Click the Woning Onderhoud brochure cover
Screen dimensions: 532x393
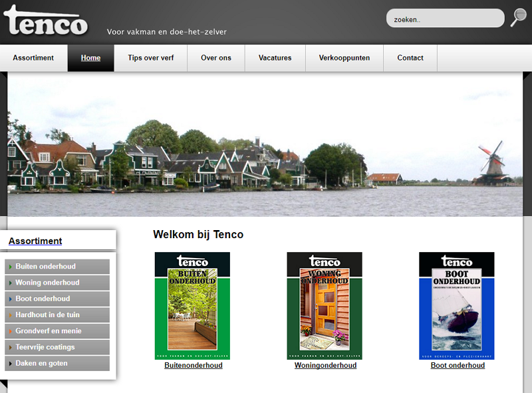pos(325,305)
